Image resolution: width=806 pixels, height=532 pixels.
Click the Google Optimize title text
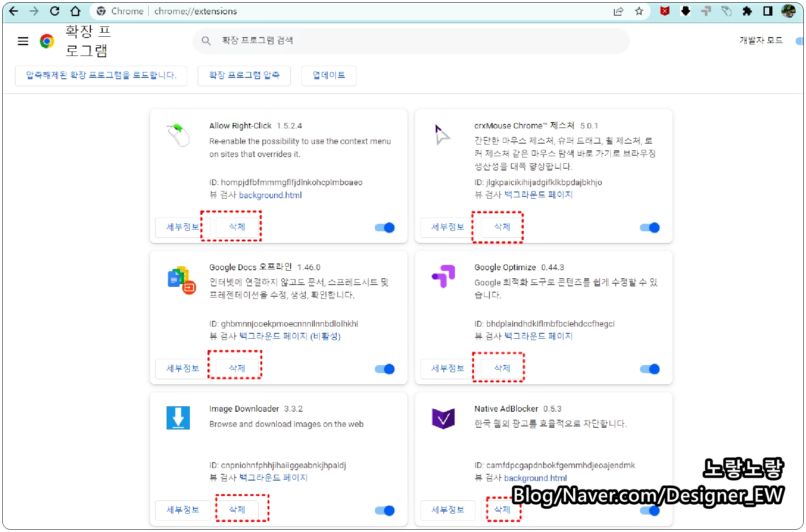point(505,268)
